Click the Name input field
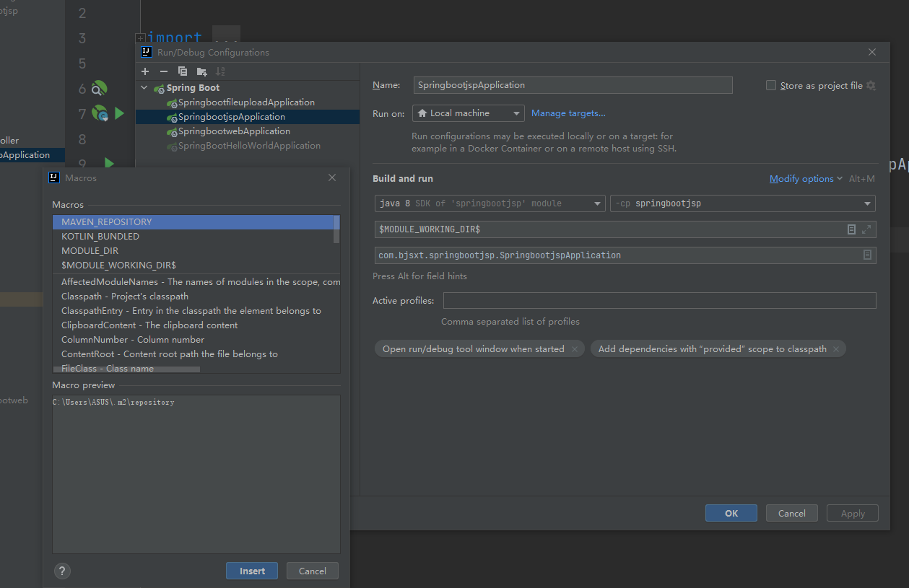The height and width of the screenshot is (588, 909). coord(573,85)
